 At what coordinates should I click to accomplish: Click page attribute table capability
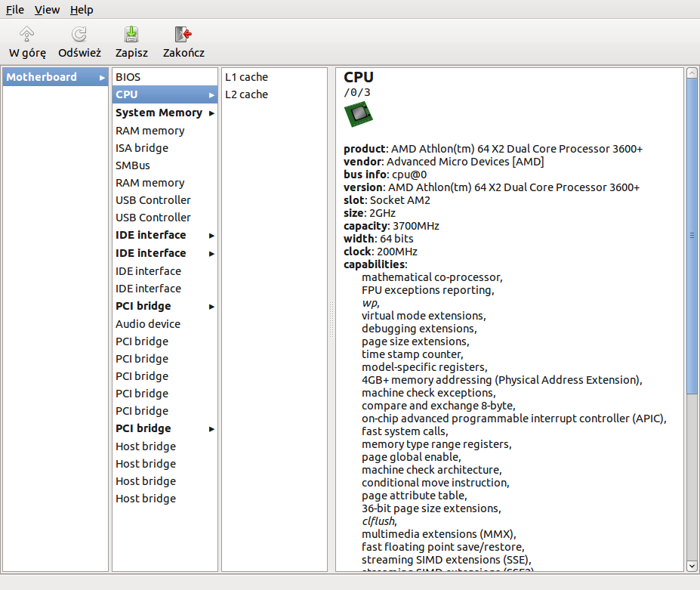pos(415,496)
